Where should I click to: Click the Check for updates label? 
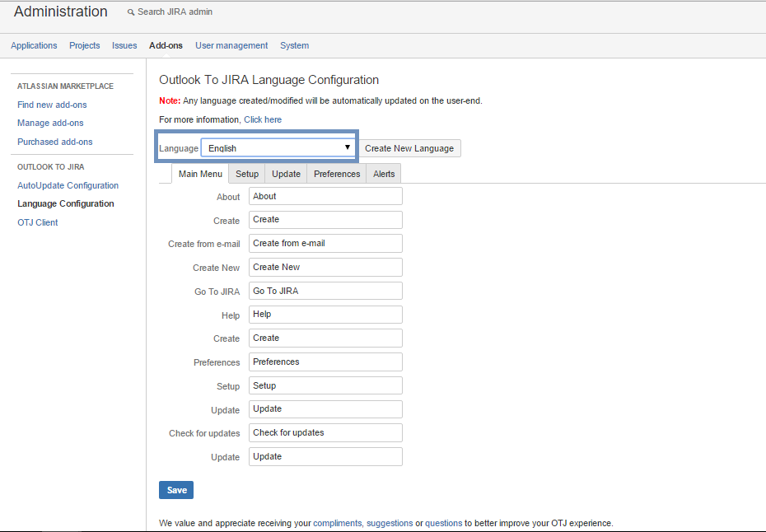click(x=205, y=433)
